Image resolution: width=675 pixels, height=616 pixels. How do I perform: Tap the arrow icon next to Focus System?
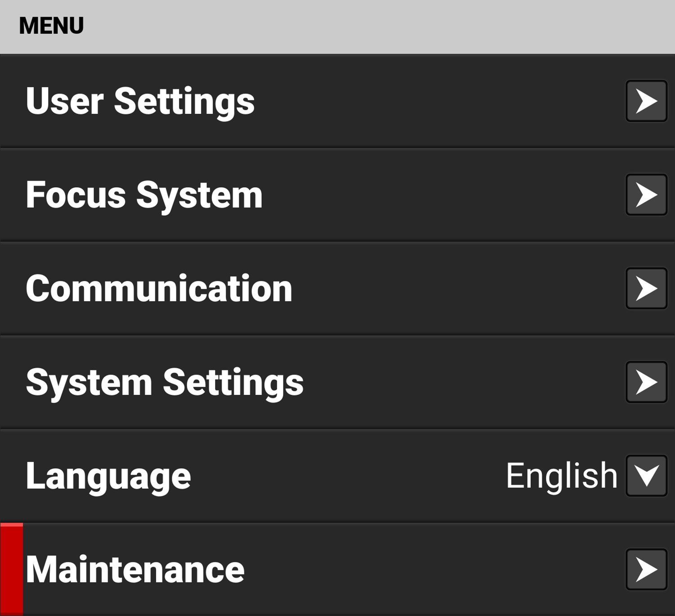646,195
